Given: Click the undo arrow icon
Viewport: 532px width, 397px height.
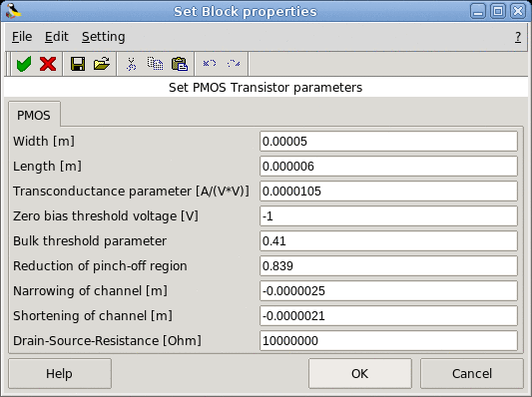Looking at the screenshot, I should coord(210,64).
